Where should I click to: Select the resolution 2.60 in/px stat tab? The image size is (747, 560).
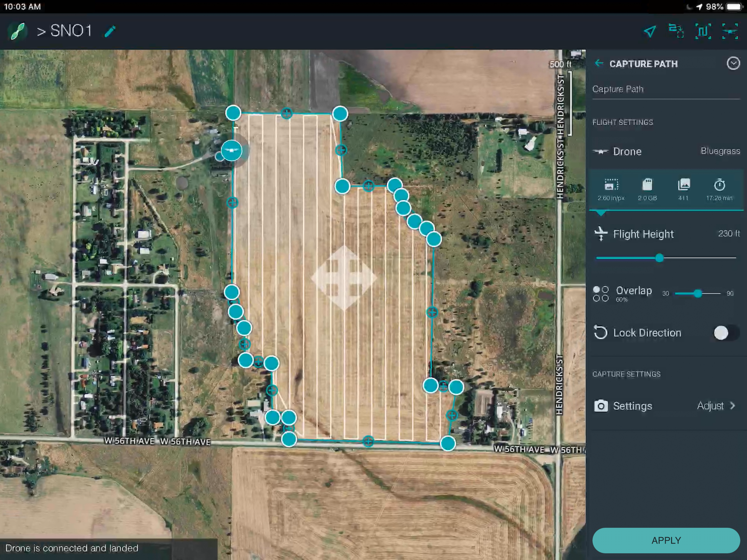point(611,190)
